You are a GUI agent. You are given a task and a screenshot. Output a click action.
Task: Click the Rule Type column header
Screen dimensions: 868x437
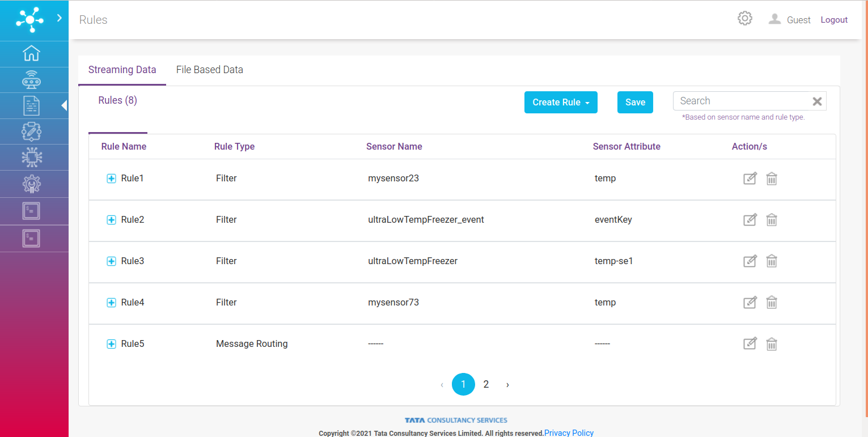[234, 146]
